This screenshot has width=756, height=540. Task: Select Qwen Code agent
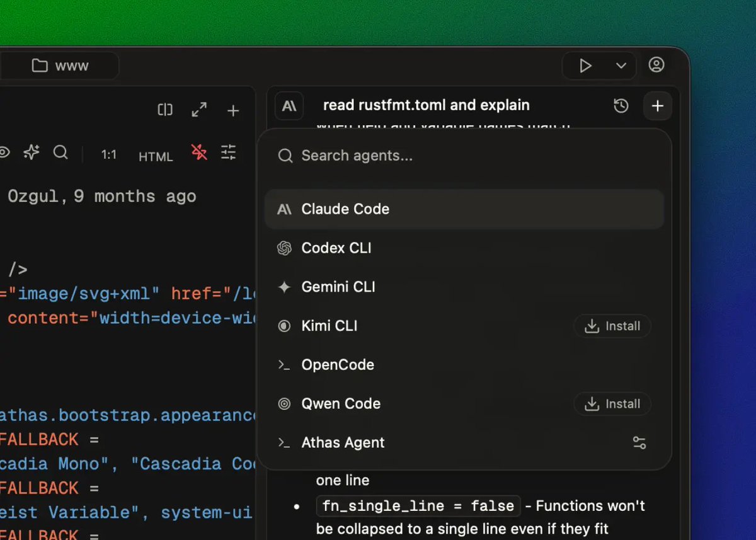click(464, 404)
